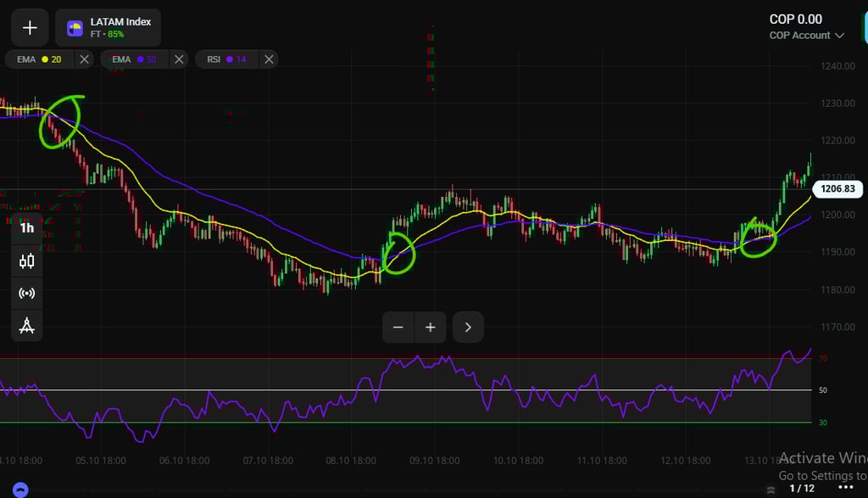The height and width of the screenshot is (498, 868).
Task: Open EMA 50 indicator settings
Action: pos(134,59)
